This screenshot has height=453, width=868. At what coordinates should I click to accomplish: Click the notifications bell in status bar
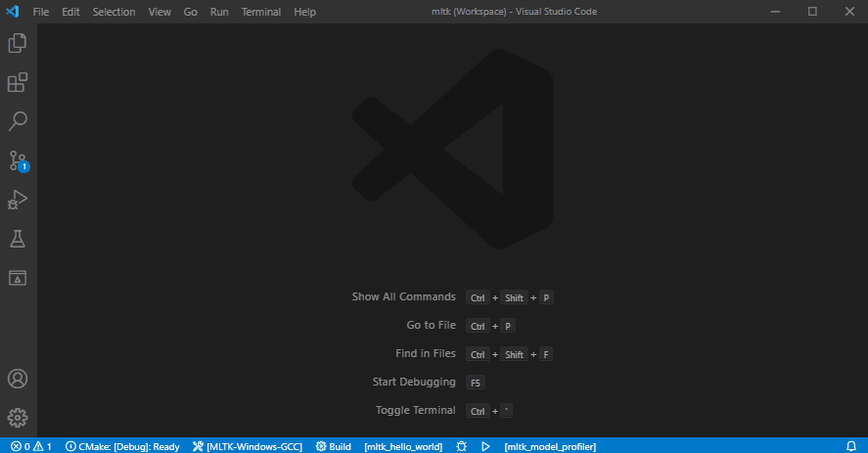point(851,446)
